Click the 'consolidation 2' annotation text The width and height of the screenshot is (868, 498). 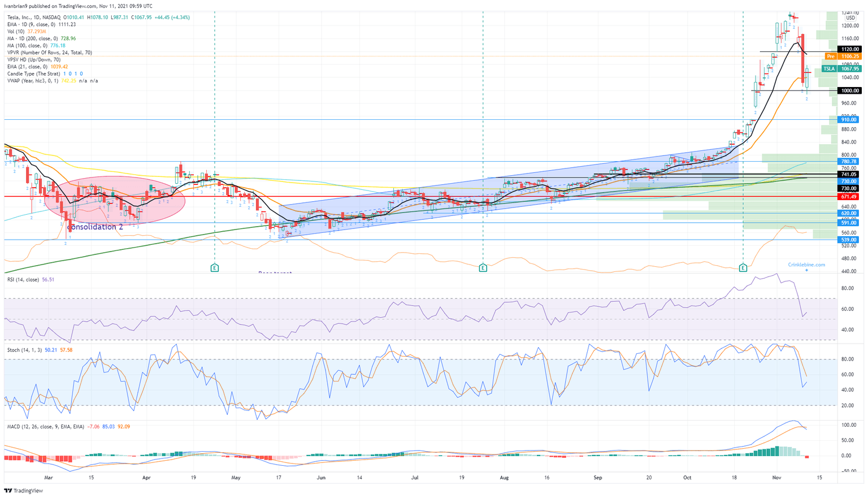[x=95, y=227]
